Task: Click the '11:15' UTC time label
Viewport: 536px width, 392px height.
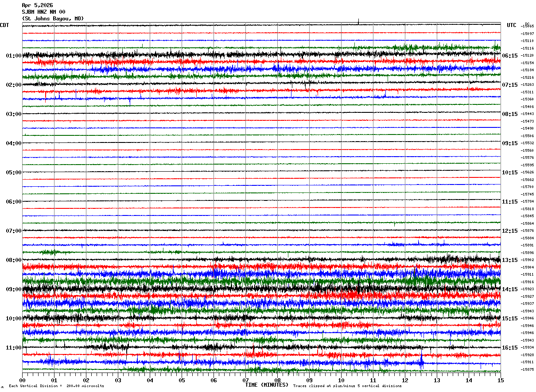Action: click(510, 202)
